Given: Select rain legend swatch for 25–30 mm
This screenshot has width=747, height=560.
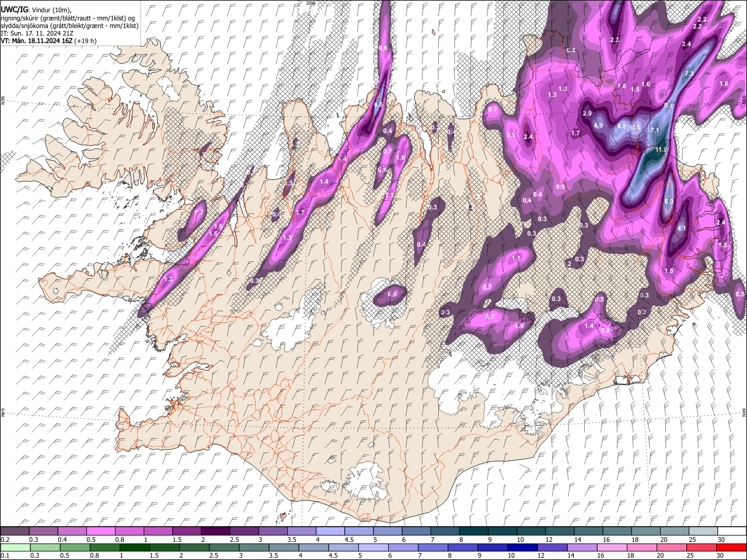Looking at the screenshot, I should (702, 547).
